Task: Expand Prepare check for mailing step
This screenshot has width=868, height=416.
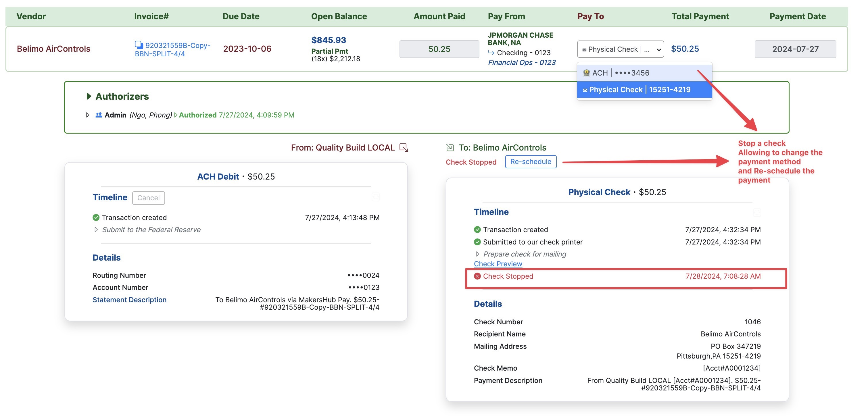Action: click(477, 254)
